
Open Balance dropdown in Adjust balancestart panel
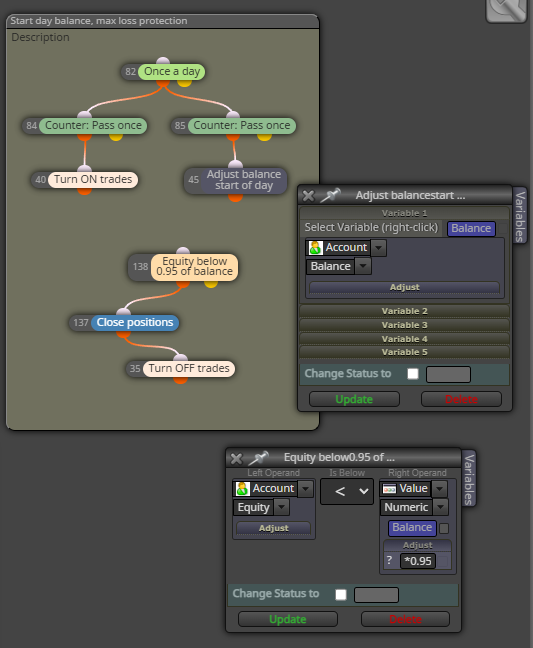tap(363, 266)
